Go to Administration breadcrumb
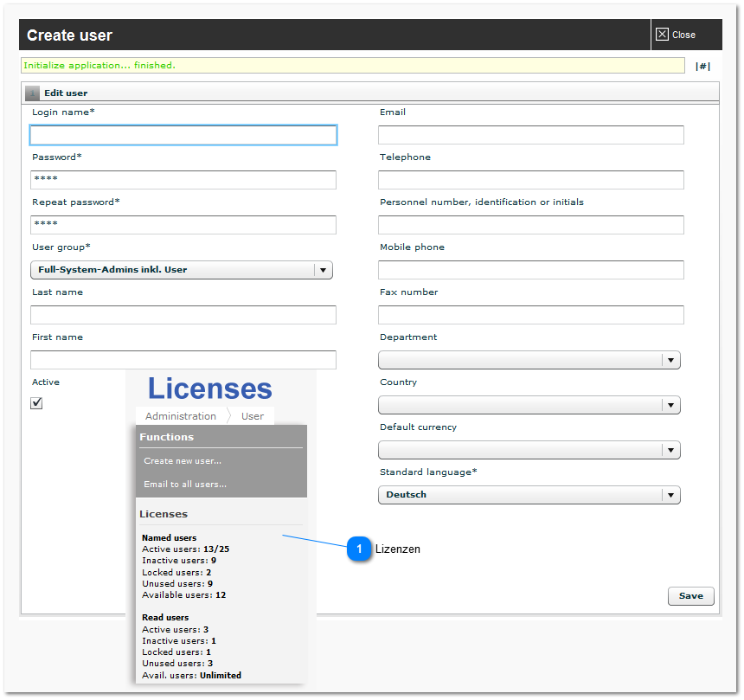The width and height of the screenshot is (744, 700). point(181,416)
